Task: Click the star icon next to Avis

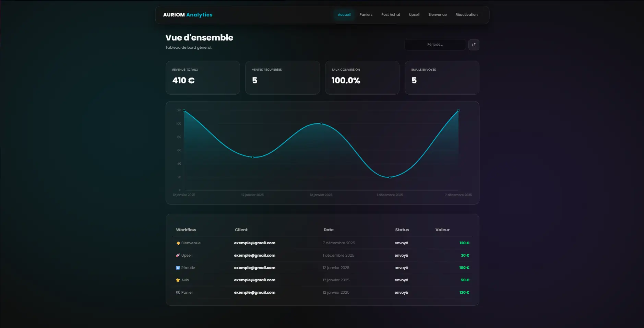Action: tap(178, 280)
